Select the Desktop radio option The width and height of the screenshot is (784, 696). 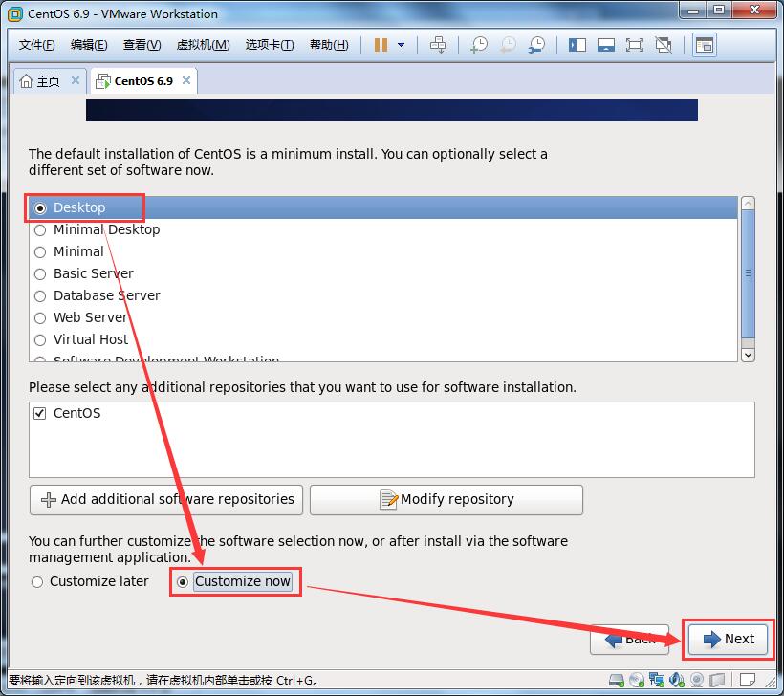pyautogui.click(x=40, y=208)
